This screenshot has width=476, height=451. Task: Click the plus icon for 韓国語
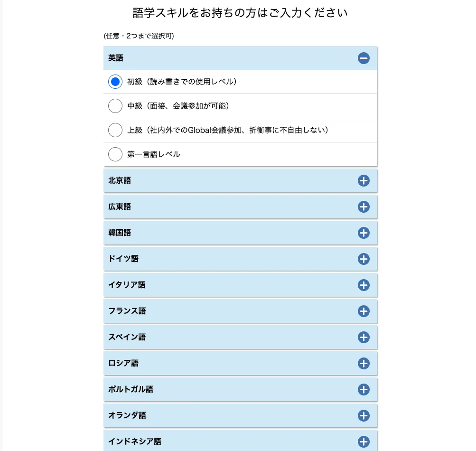tap(364, 233)
